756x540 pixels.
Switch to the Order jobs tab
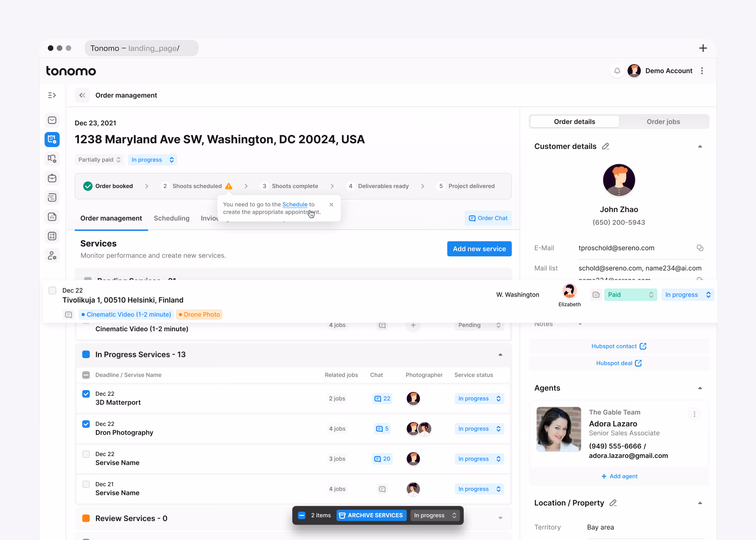pyautogui.click(x=663, y=122)
